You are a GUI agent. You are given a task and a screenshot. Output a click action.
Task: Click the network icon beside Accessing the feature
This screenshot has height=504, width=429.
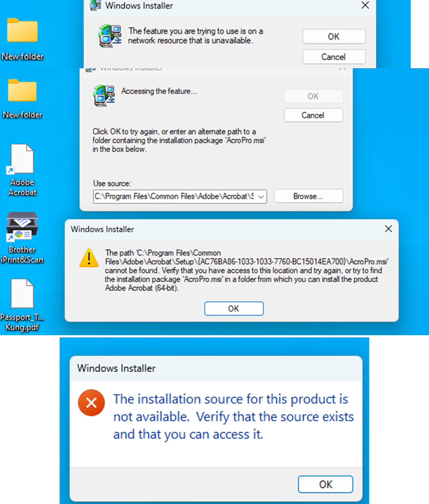tap(104, 95)
